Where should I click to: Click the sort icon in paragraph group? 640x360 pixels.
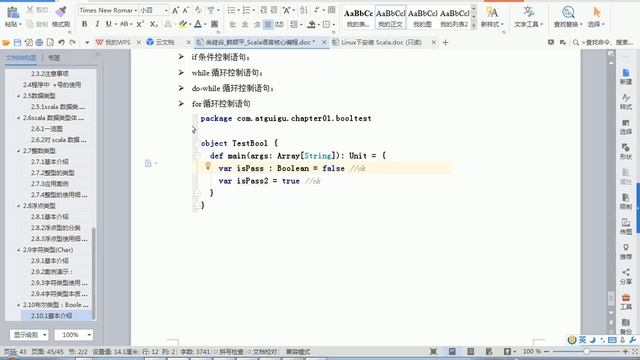(304, 10)
